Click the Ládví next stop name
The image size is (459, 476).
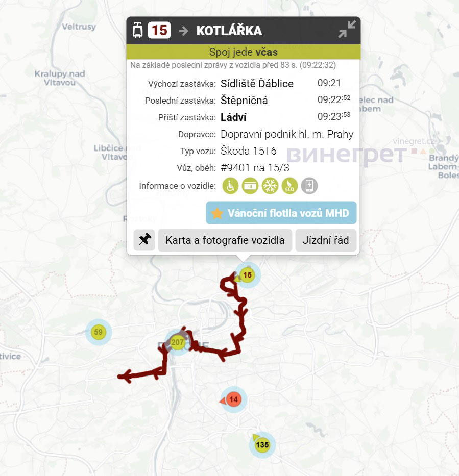click(233, 117)
